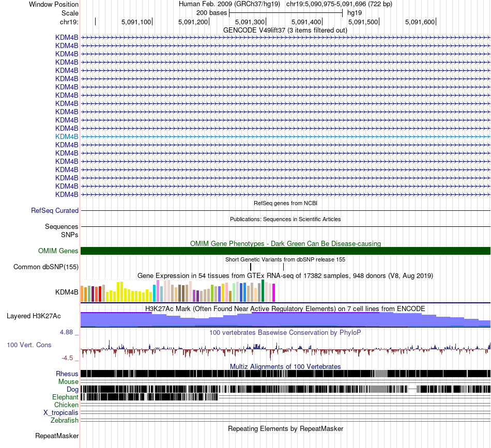Click the Elephant species label
491x448 pixels.
pos(65,397)
